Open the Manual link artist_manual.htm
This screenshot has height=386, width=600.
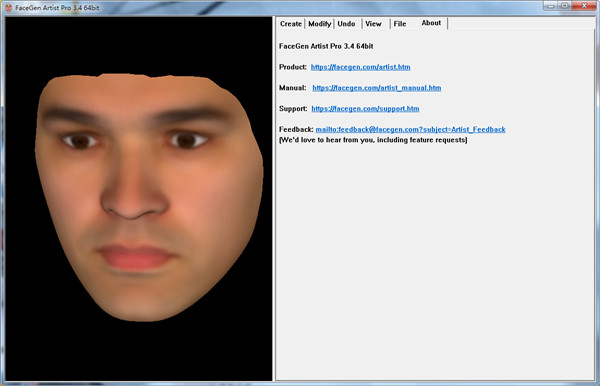coord(377,88)
